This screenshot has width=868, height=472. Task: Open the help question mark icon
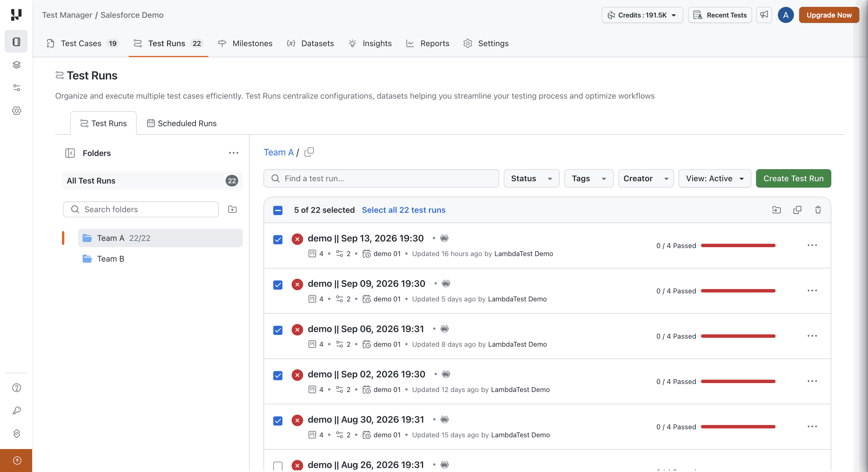[17, 387]
